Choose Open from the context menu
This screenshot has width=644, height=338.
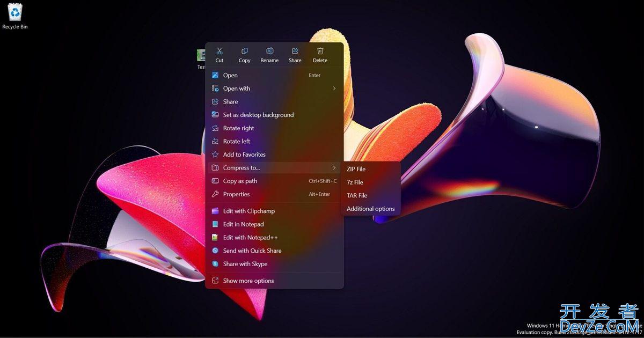pos(274,75)
